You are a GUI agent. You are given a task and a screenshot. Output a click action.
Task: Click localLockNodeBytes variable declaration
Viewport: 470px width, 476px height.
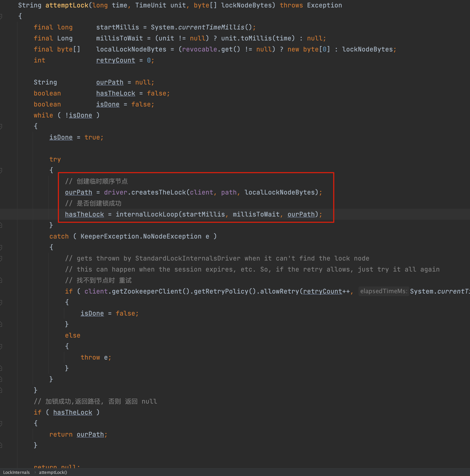tap(131, 49)
